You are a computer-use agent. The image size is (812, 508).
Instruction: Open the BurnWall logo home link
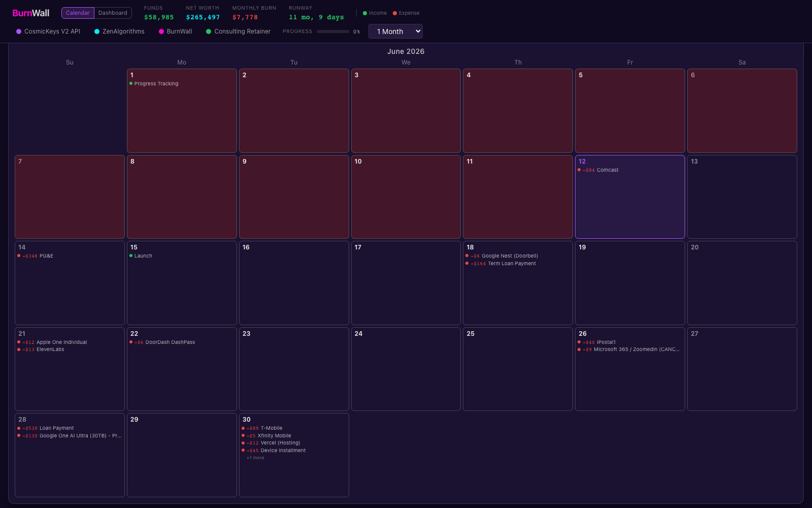[x=31, y=13]
